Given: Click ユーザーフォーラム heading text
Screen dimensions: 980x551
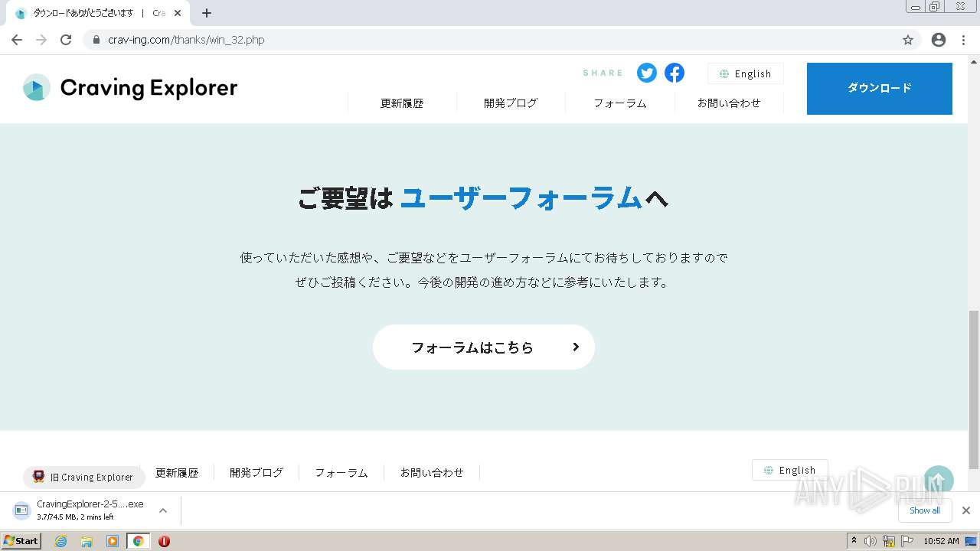Looking at the screenshot, I should 521,198.
